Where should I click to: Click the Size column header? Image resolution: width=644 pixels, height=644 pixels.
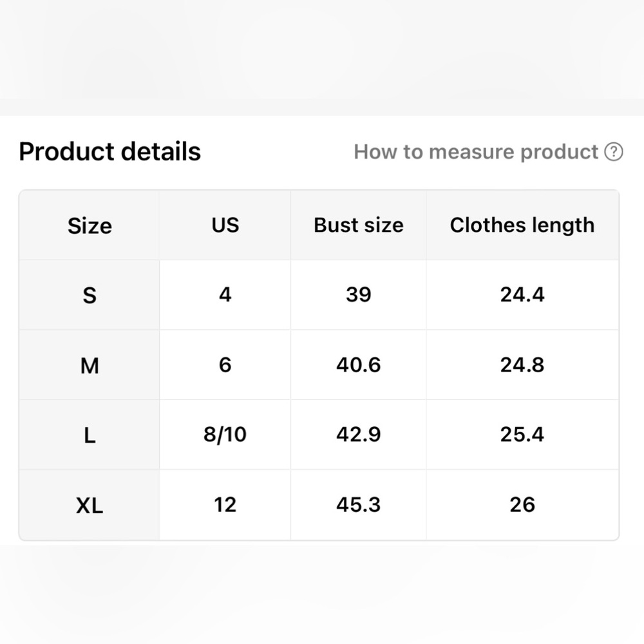90,225
